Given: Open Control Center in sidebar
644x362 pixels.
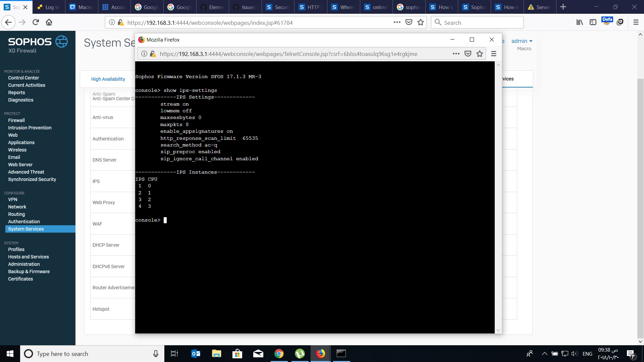Looking at the screenshot, I should pyautogui.click(x=23, y=78).
